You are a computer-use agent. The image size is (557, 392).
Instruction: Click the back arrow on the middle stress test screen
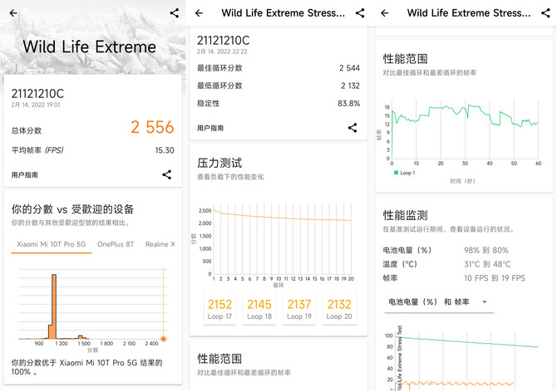tap(199, 13)
